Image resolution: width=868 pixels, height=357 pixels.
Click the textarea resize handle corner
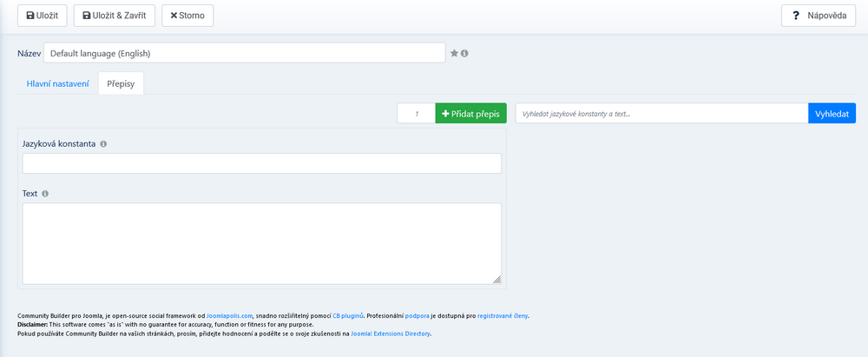coord(496,280)
